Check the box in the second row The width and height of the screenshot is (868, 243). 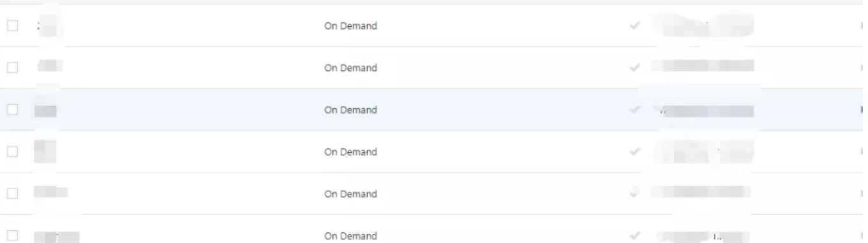[12, 67]
